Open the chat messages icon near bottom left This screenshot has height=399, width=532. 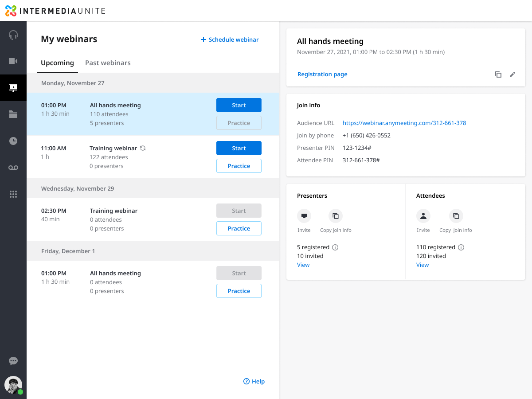click(13, 361)
